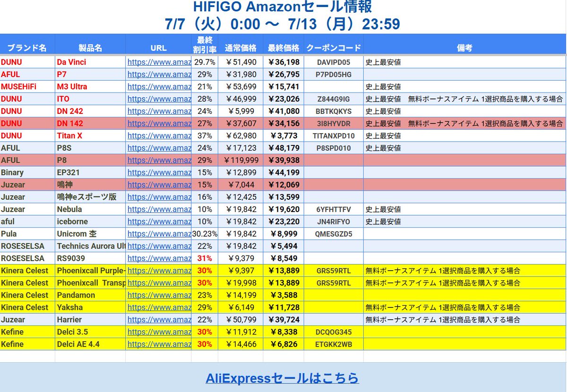Screen dimensions: 567x392
Task: Open the AliExpressセールはこちら link
Action: (x=282, y=378)
